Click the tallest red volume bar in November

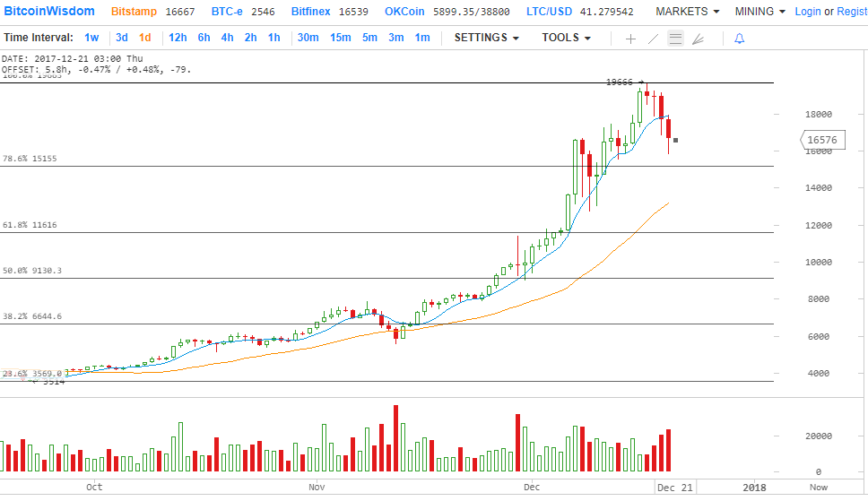(395, 438)
